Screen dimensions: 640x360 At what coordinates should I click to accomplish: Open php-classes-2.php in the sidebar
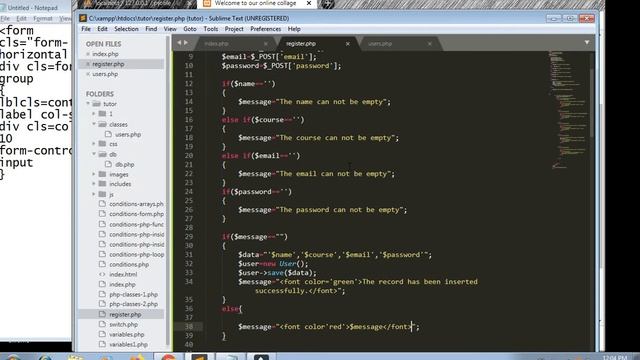(x=133, y=304)
